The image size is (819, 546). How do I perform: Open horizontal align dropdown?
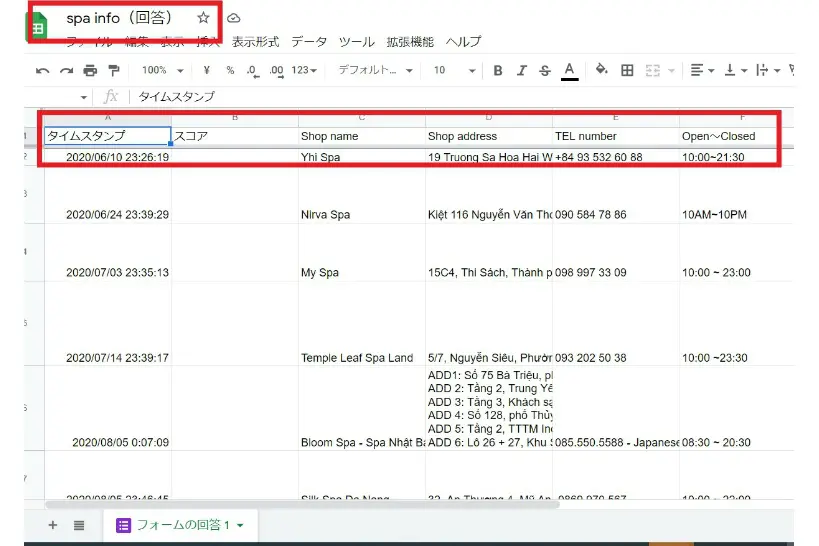tap(702, 70)
